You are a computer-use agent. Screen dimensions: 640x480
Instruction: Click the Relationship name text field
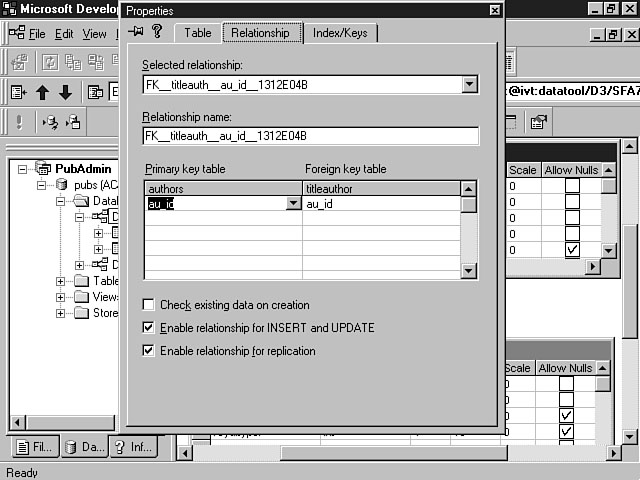[x=310, y=136]
